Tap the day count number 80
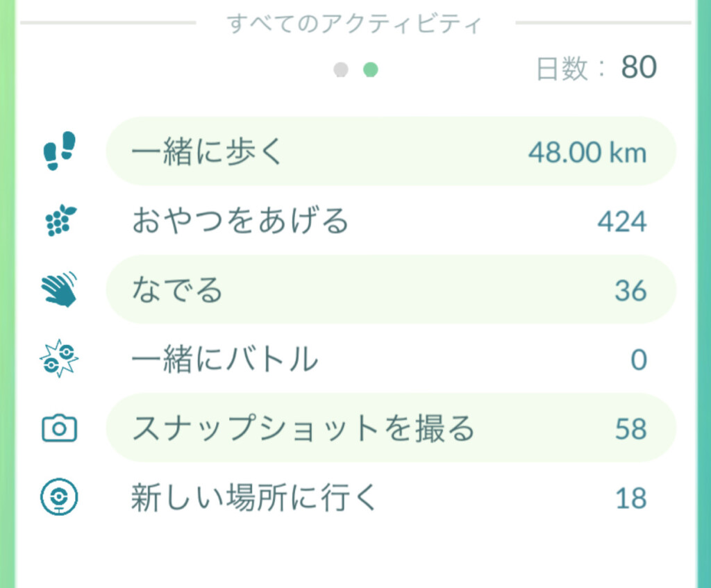The width and height of the screenshot is (711, 588). [x=639, y=67]
